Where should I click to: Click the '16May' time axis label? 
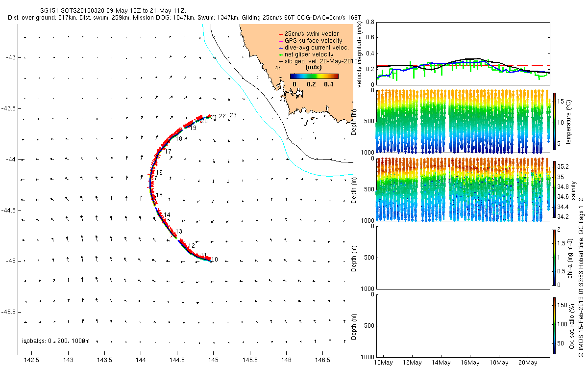[470, 363]
